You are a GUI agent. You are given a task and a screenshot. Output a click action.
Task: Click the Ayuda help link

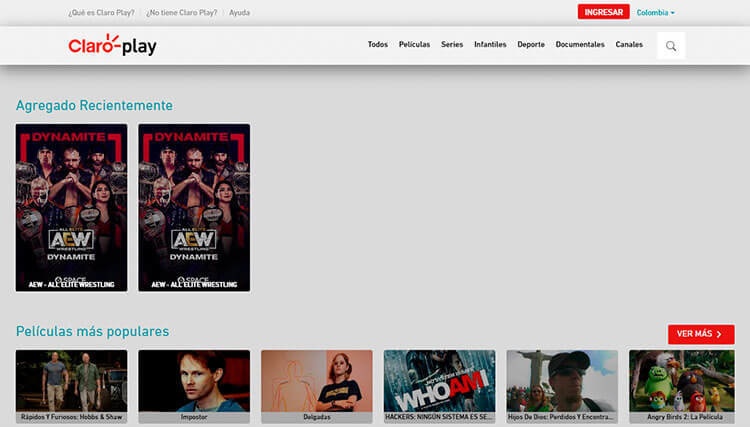point(239,13)
